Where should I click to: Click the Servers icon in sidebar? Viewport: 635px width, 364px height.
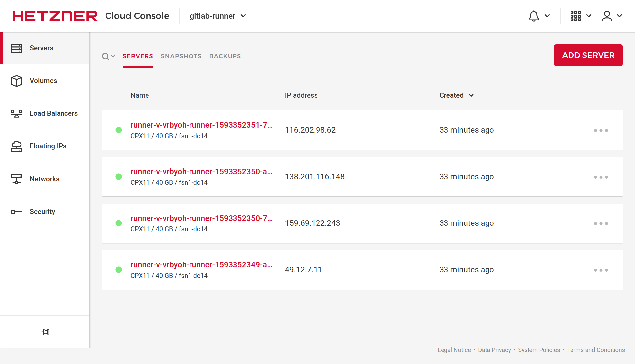click(16, 48)
